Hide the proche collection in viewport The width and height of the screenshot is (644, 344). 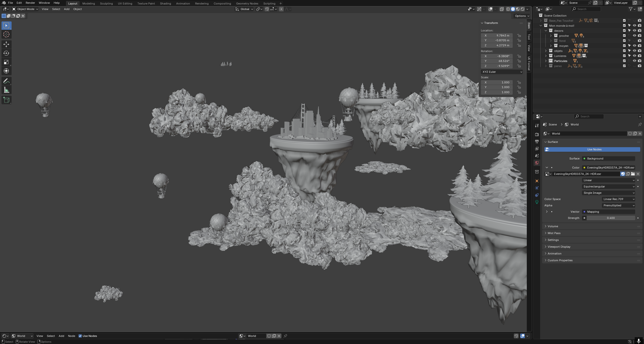[634, 36]
